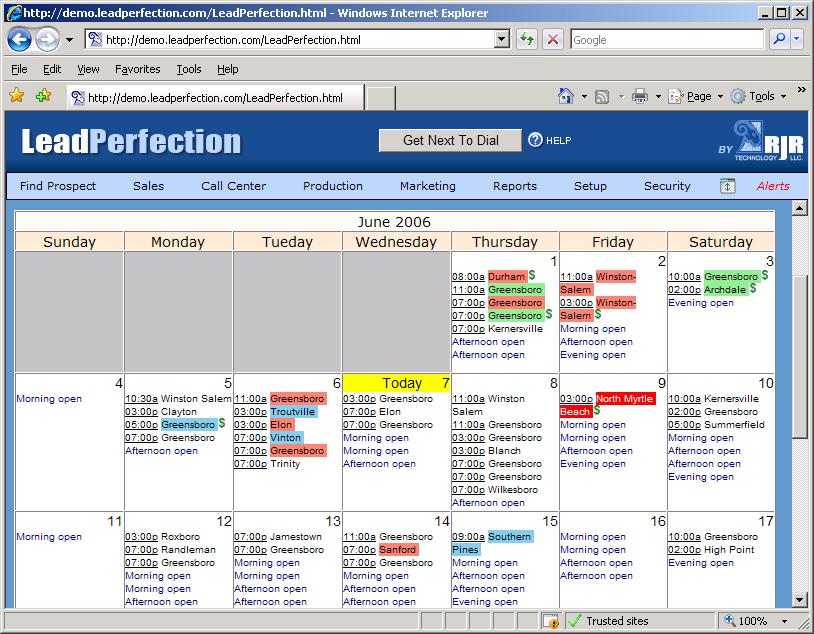
Task: Click the Refresh page icon
Action: 527,39
